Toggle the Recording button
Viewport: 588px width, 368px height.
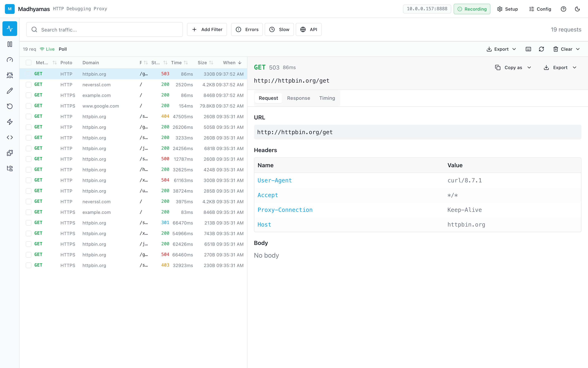pyautogui.click(x=472, y=9)
